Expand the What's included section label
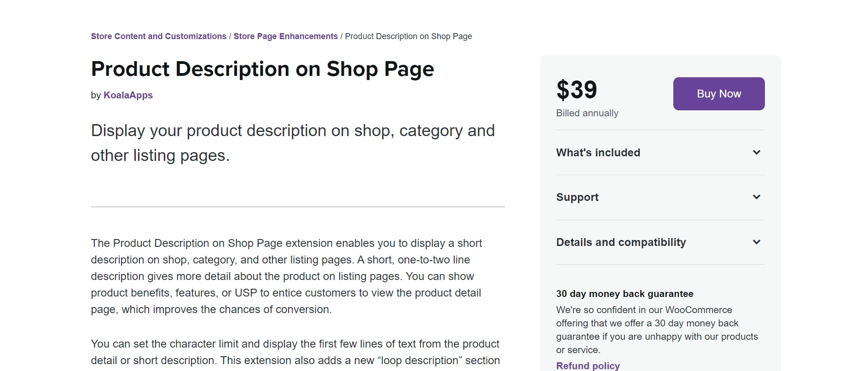This screenshot has width=868, height=371. 598,153
